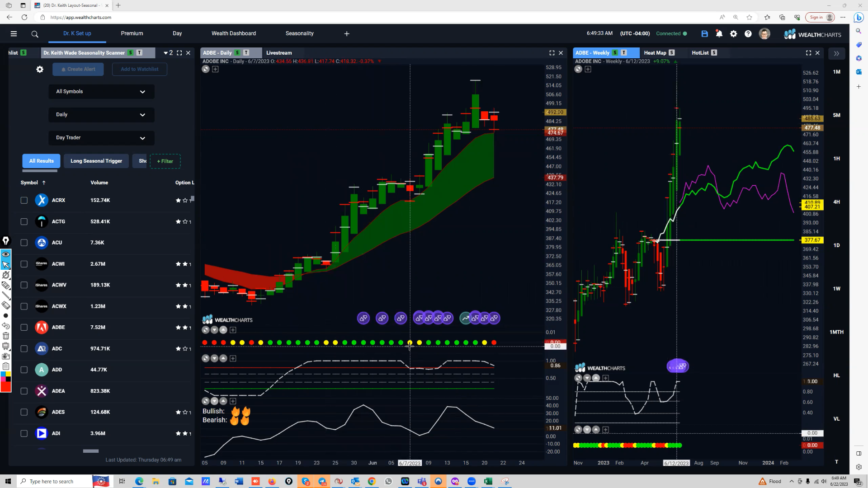Open the pen drawing toolbar icon

click(6, 241)
